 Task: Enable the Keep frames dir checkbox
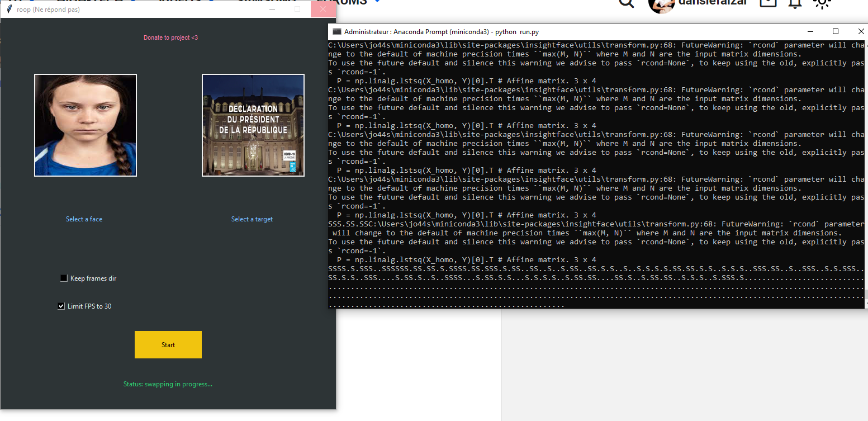point(64,278)
